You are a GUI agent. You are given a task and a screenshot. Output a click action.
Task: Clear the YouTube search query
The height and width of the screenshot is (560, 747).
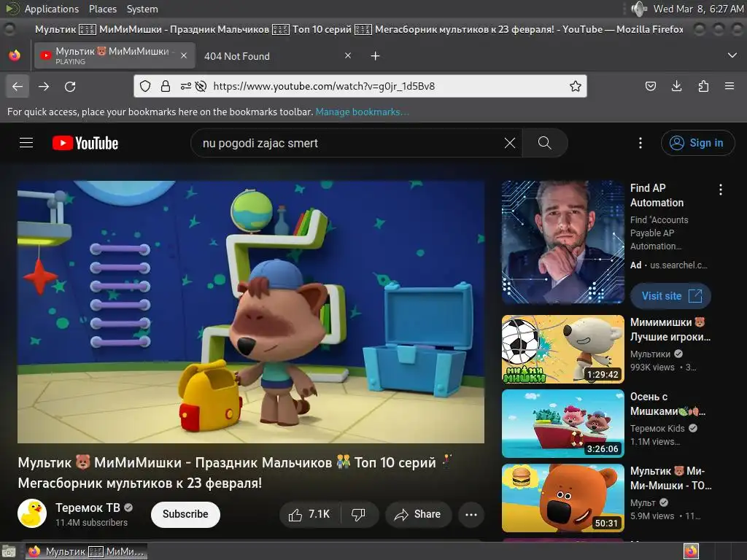510,143
